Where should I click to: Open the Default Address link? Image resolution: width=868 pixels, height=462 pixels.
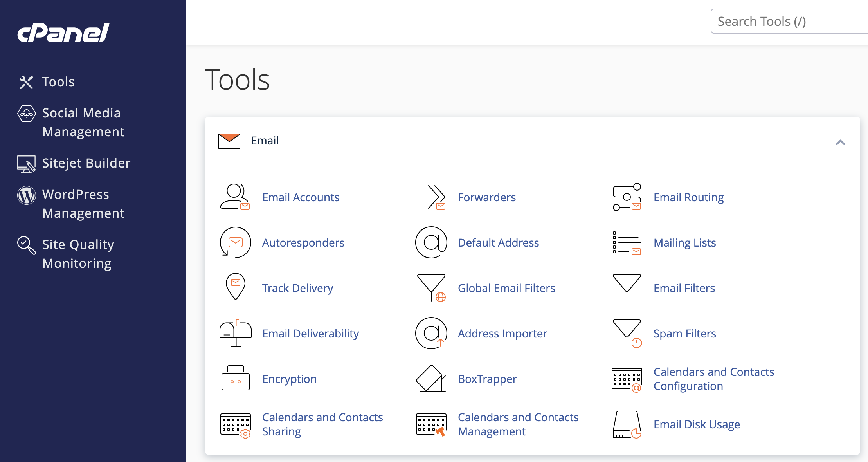point(499,243)
